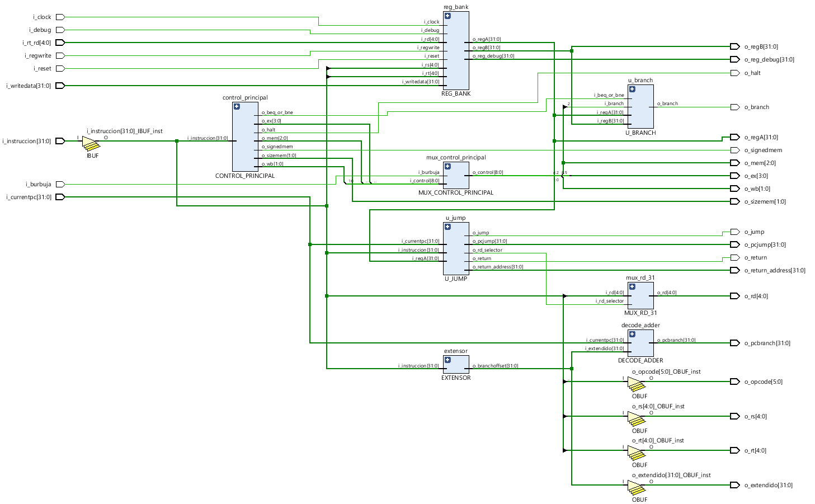Click the i_instruccion[31:0] input port symbol
This screenshot has height=504, width=815.
[60, 141]
